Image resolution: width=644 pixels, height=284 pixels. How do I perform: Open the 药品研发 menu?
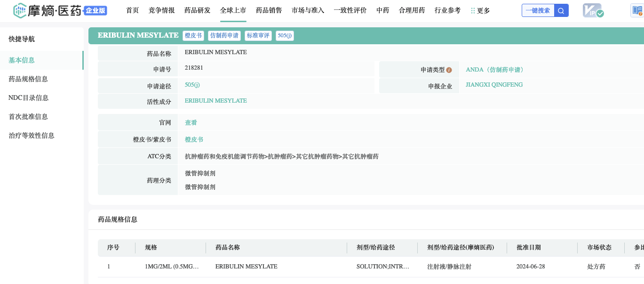click(x=198, y=10)
